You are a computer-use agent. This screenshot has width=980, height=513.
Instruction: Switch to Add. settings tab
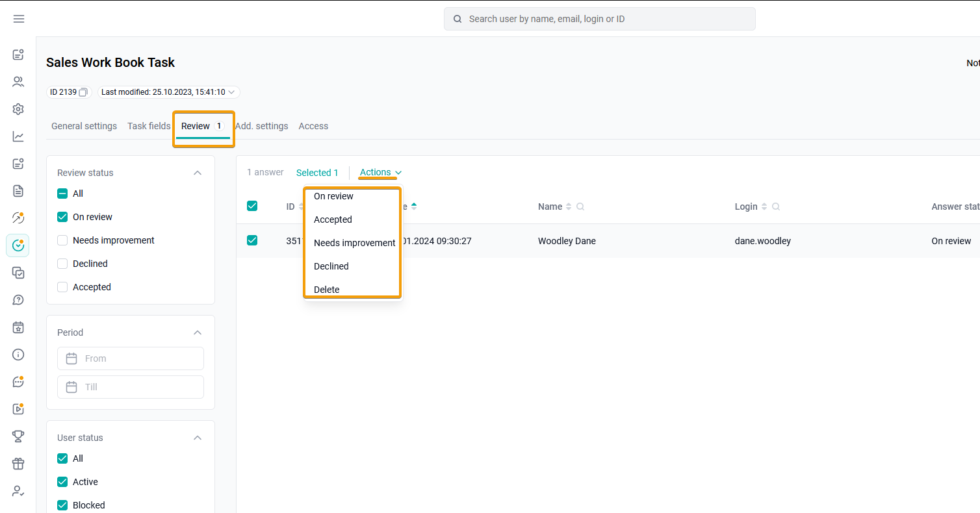[261, 126]
